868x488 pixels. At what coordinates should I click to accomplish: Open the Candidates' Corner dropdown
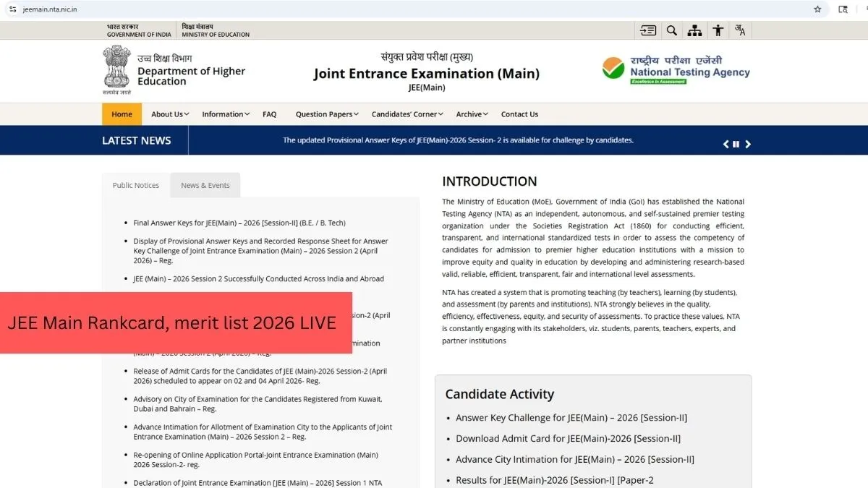pos(408,114)
